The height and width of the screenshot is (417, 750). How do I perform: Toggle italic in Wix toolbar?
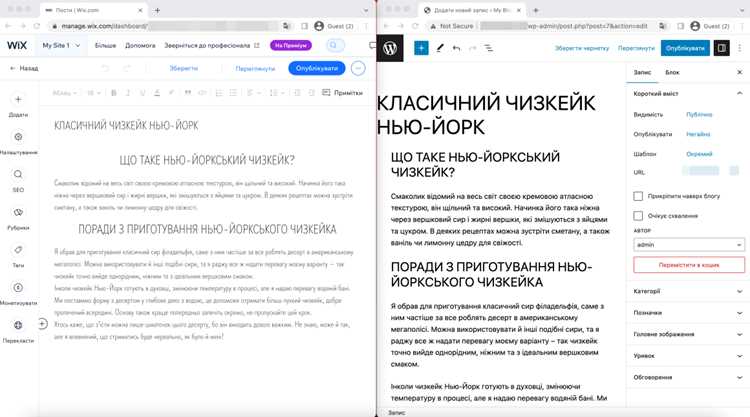tap(128, 93)
